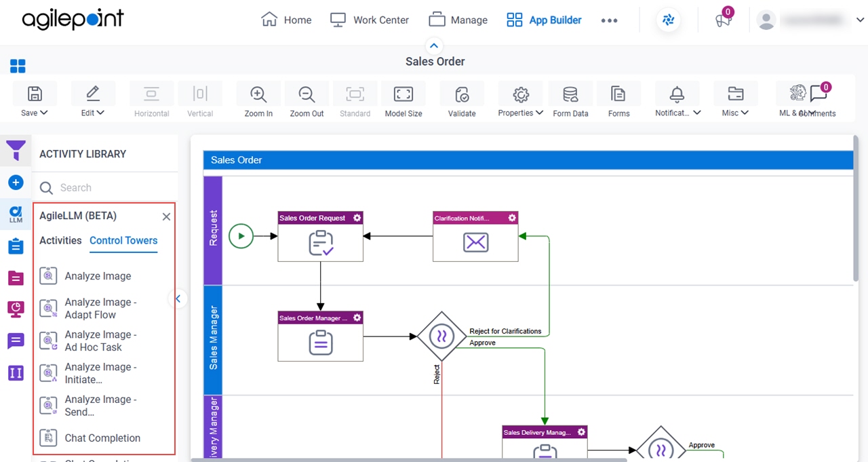Collapse the Activity Library panel arrow
The height and width of the screenshot is (462, 868).
178,299
